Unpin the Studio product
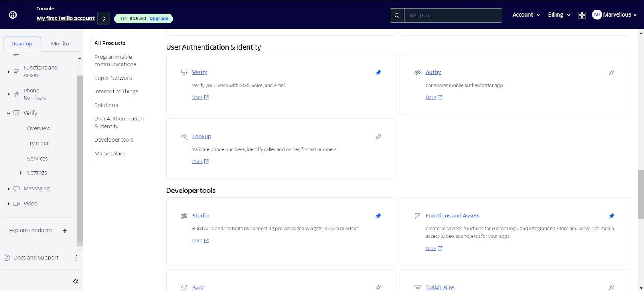644x291 pixels. pyautogui.click(x=378, y=216)
